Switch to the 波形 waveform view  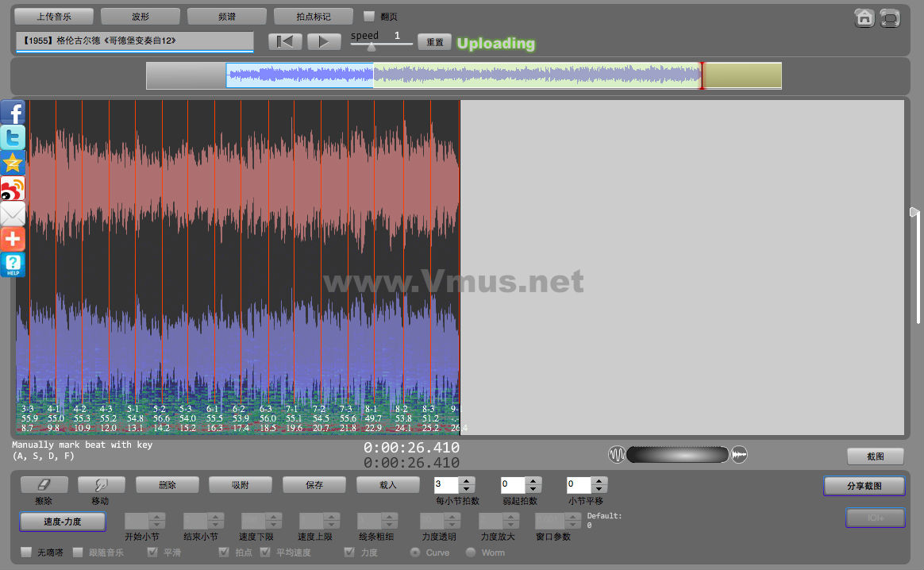[x=141, y=16]
